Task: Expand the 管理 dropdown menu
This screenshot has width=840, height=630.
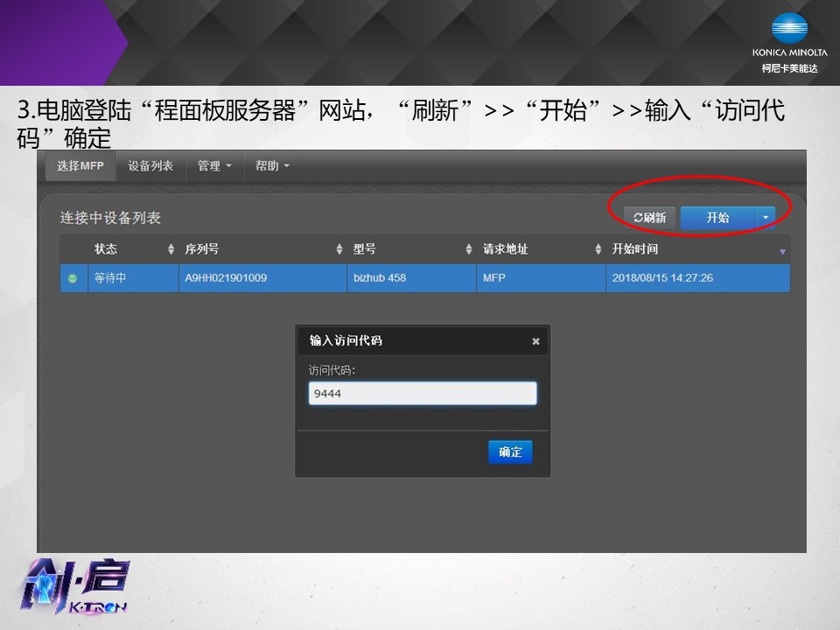Action: pyautogui.click(x=214, y=166)
